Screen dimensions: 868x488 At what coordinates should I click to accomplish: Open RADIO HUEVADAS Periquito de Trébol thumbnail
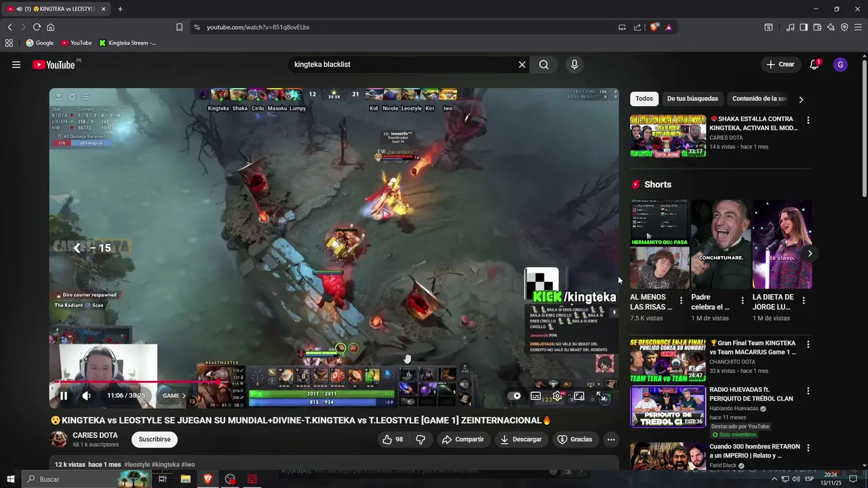pyautogui.click(x=668, y=407)
